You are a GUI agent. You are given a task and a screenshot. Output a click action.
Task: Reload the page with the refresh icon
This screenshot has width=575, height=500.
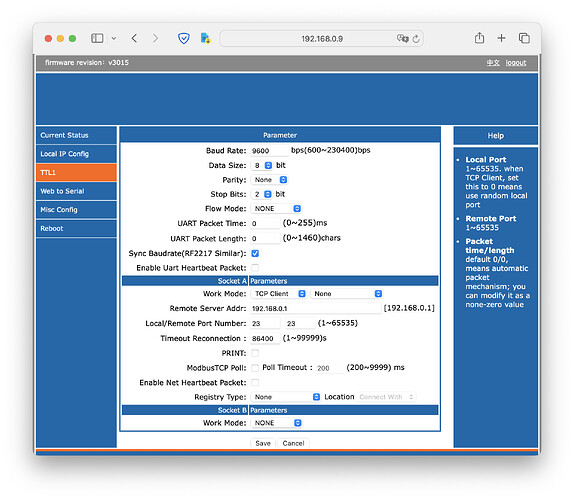tap(416, 39)
